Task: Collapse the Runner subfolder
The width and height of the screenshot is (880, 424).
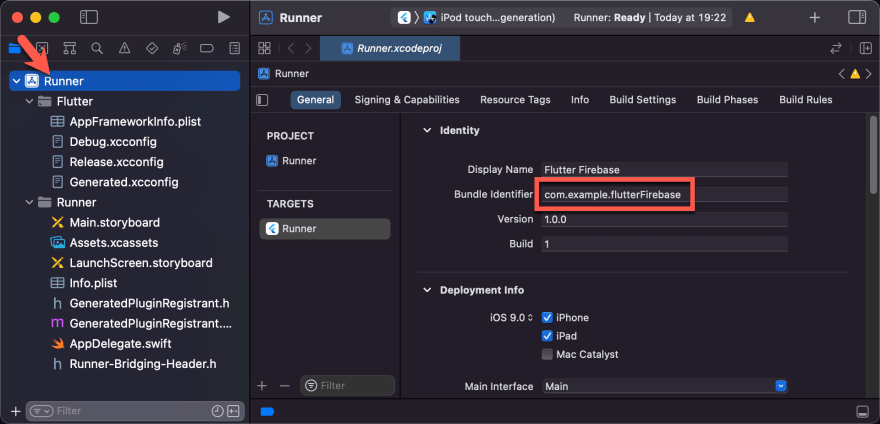Action: [30, 202]
